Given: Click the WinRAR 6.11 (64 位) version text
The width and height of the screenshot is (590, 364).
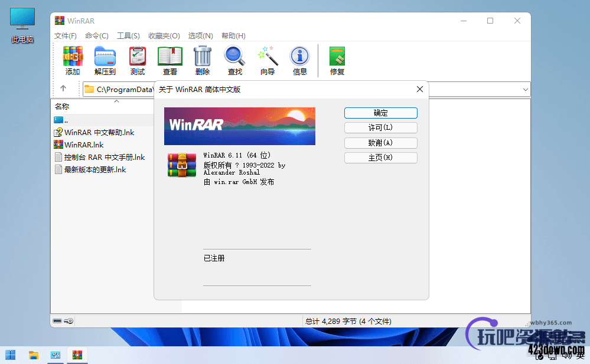Looking at the screenshot, I should pyautogui.click(x=237, y=155).
